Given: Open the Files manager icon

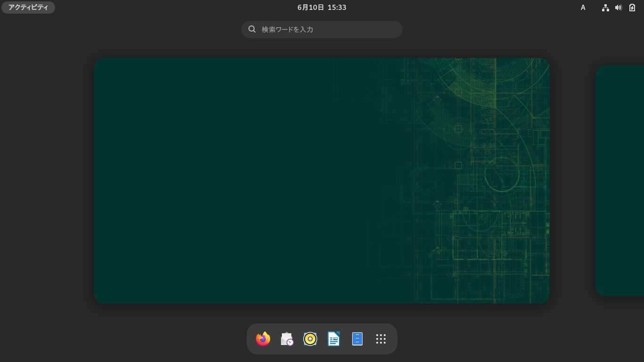Looking at the screenshot, I should (x=357, y=339).
